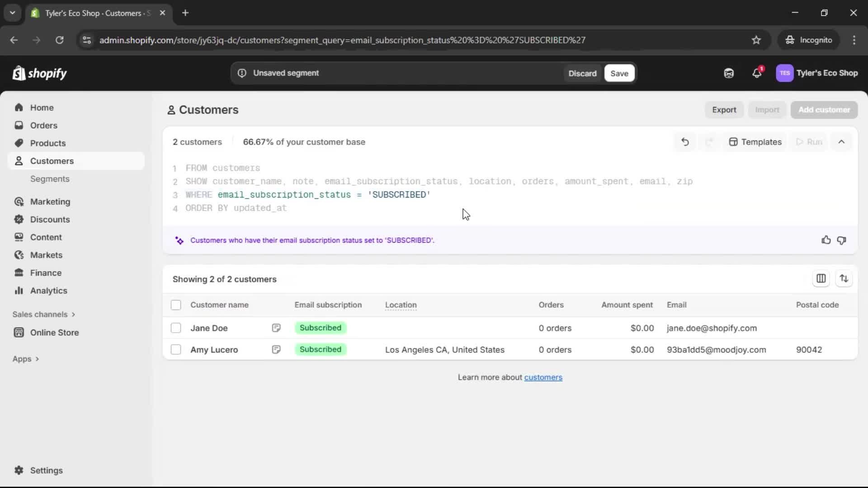Image resolution: width=868 pixels, height=488 pixels.
Task: Switch to the Segments section
Action: pyautogui.click(x=50, y=178)
